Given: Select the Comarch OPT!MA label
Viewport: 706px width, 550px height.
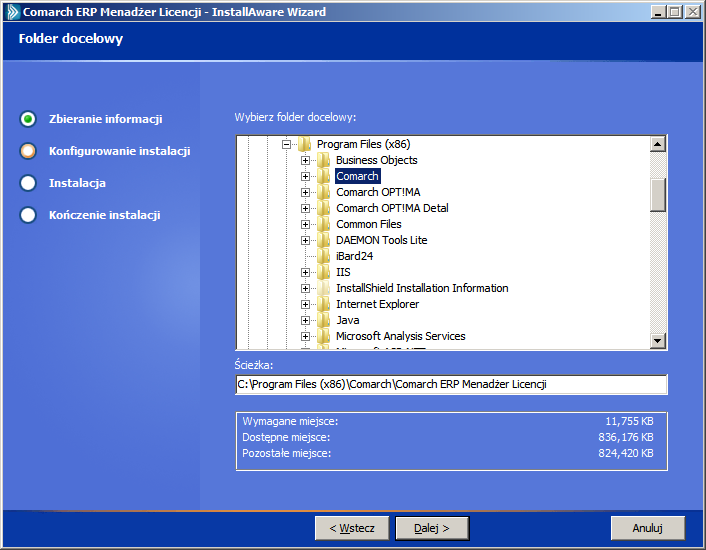Looking at the screenshot, I should tap(378, 192).
